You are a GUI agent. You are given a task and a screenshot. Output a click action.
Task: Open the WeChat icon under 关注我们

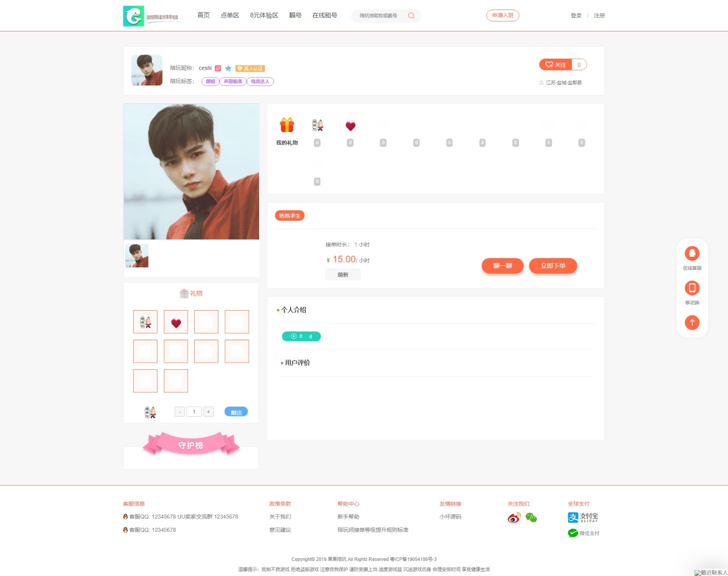[x=531, y=518]
